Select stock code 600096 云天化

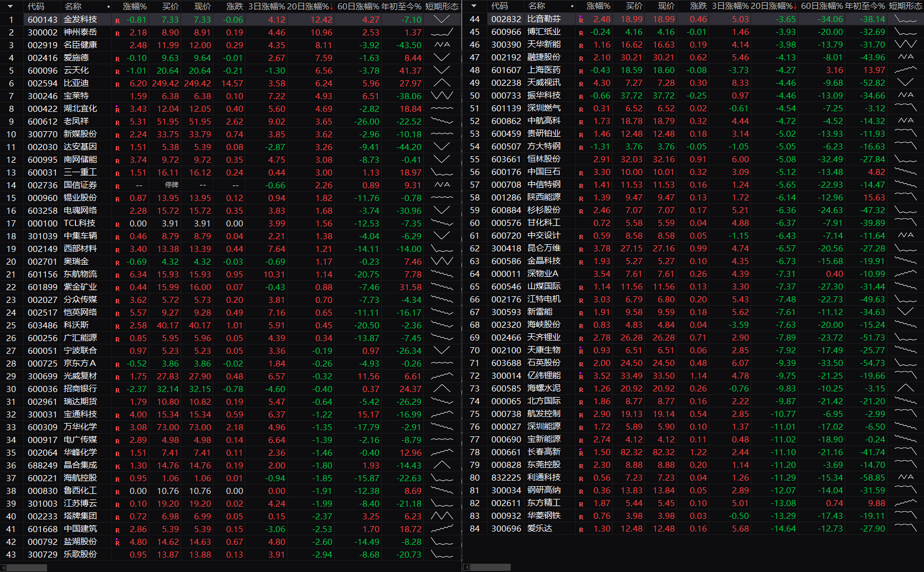click(43, 70)
